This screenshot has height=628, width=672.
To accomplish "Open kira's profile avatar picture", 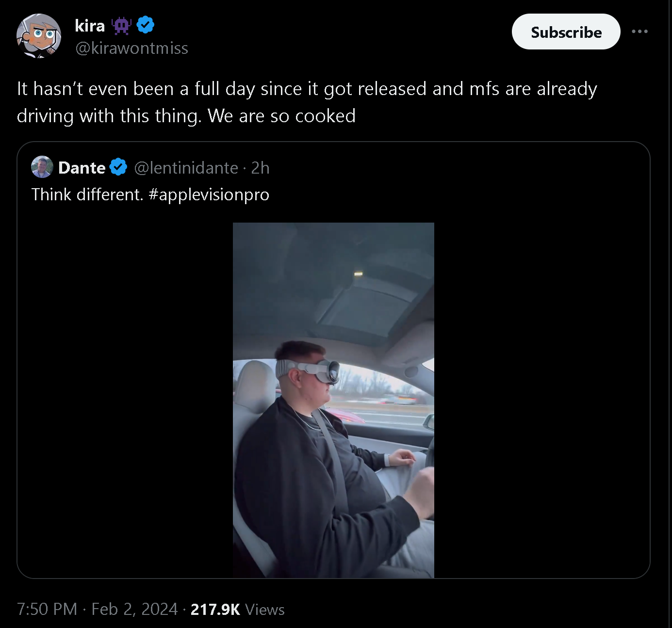I will [39, 36].
